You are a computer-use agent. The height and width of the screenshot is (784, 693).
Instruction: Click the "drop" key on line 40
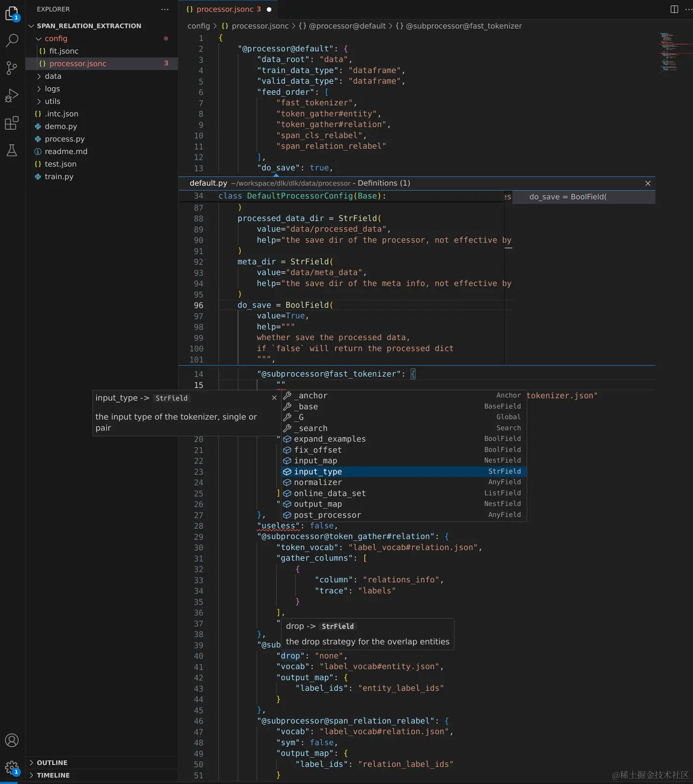291,656
